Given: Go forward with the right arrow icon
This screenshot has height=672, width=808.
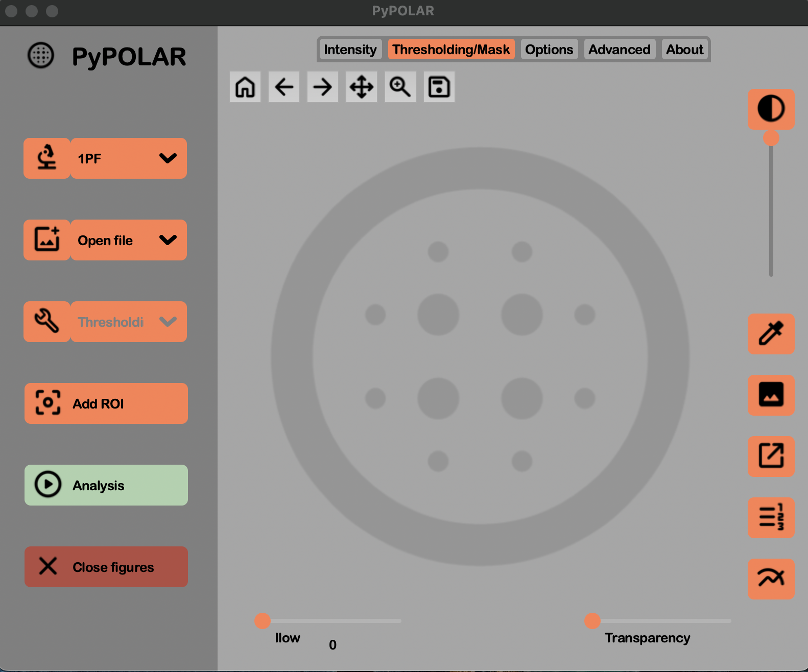Looking at the screenshot, I should [x=323, y=87].
